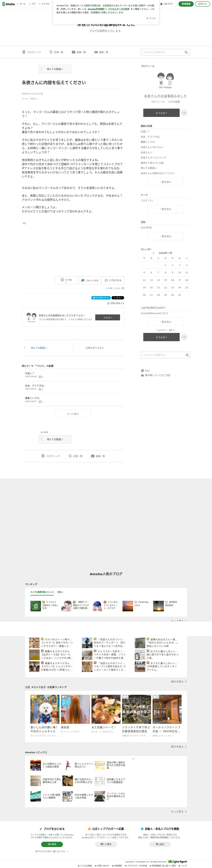Click もっと見る below the same-theme articles
The width and height of the screenshot is (212, 868).
(x=73, y=414)
